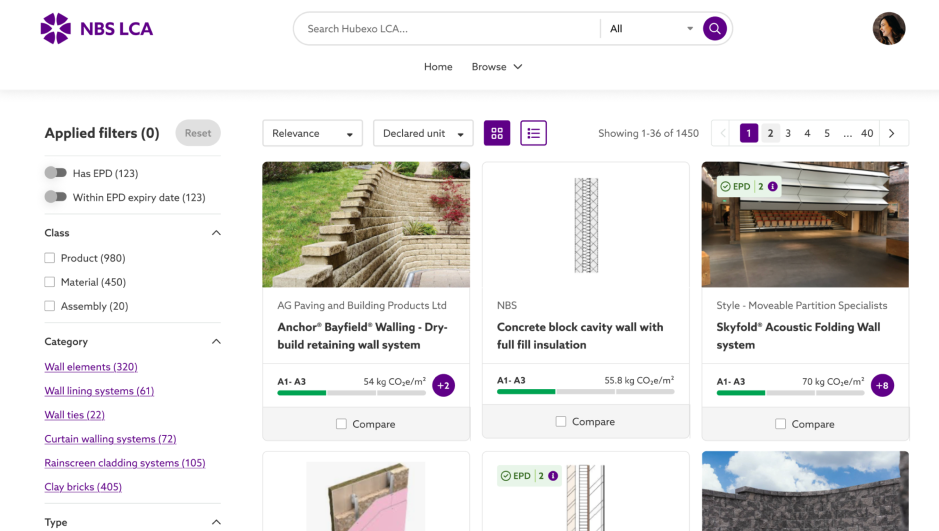The width and height of the screenshot is (939, 531).
Task: Open Wall elements (320) category link
Action: tap(91, 367)
